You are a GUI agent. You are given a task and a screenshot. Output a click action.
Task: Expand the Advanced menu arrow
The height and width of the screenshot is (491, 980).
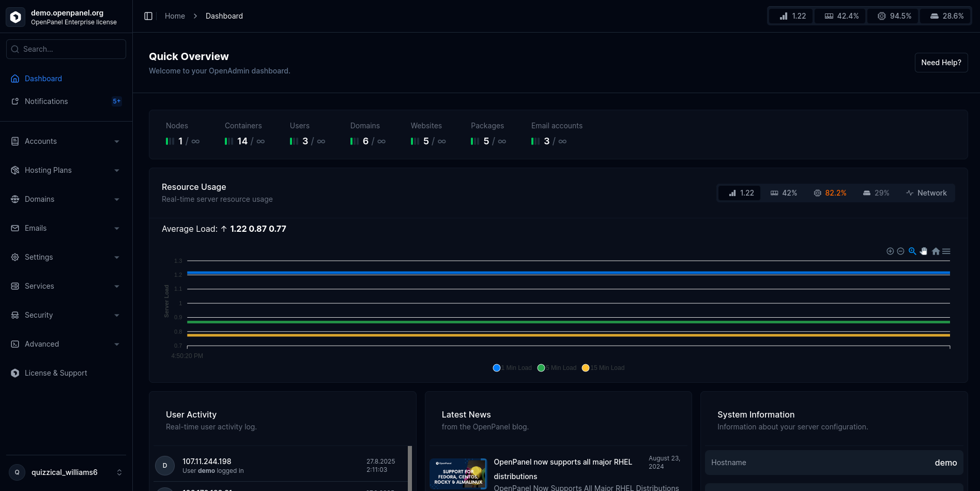(117, 345)
